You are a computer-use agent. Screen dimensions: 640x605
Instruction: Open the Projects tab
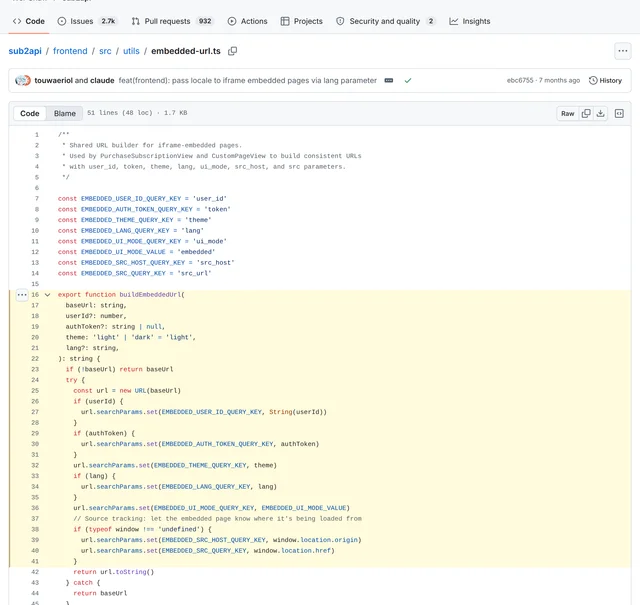tap(302, 21)
